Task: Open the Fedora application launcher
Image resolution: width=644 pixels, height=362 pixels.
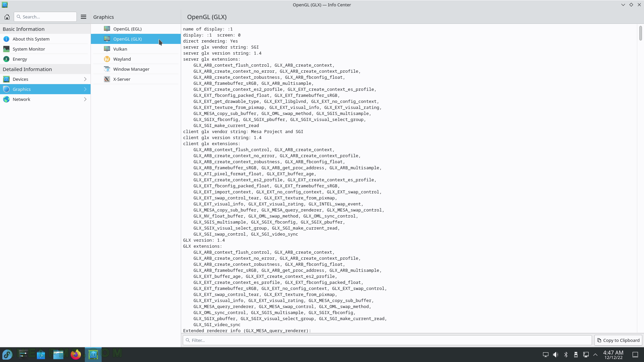Action: tap(7, 355)
